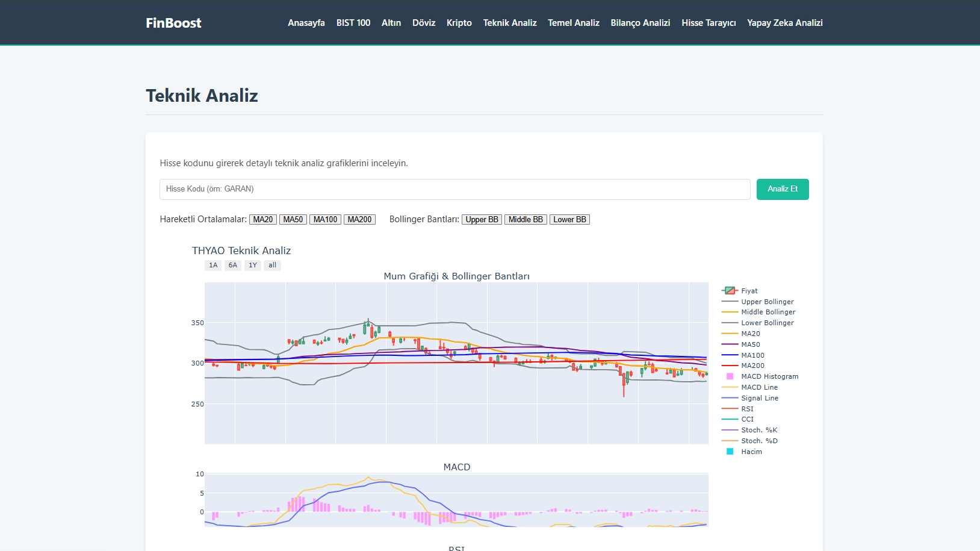Viewport: 980px width, 551px height.
Task: Select the 1A range selector button
Action: click(x=213, y=266)
